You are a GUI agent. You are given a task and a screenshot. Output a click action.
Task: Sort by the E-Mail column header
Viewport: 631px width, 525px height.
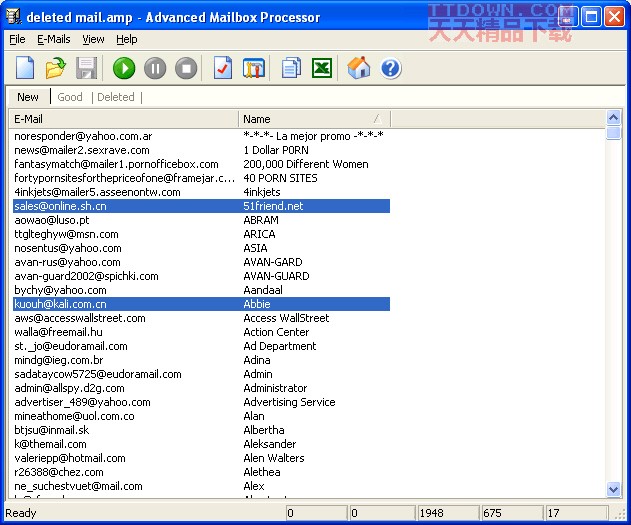click(124, 119)
